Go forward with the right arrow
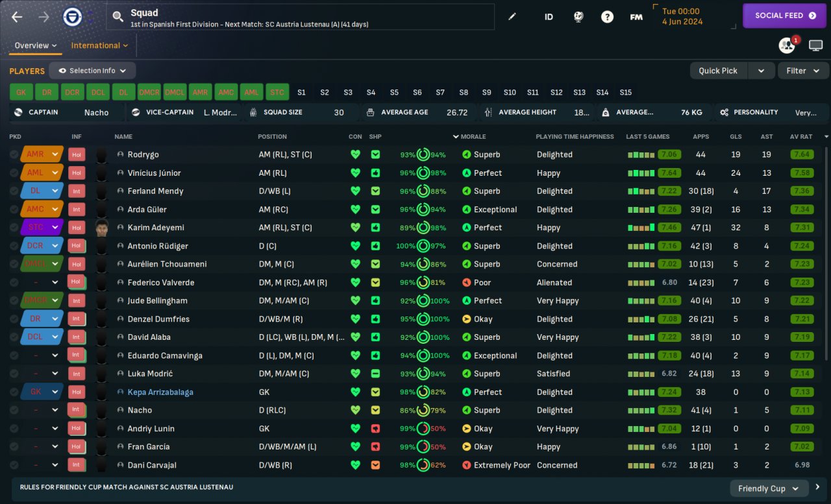Screen dimensions: 831x504 coord(44,17)
